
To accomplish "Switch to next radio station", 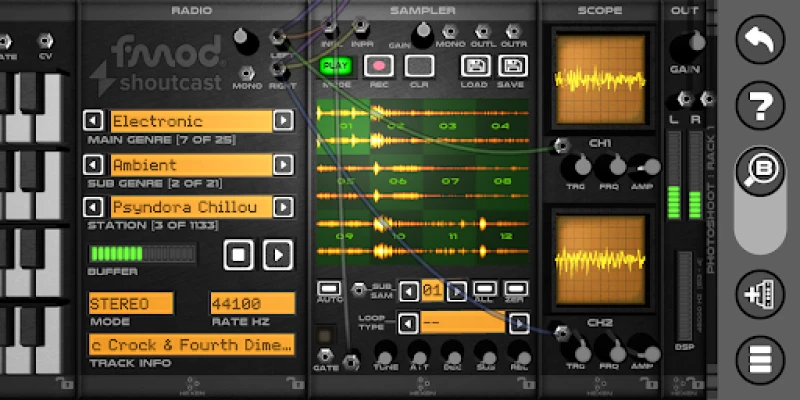I will (x=284, y=208).
